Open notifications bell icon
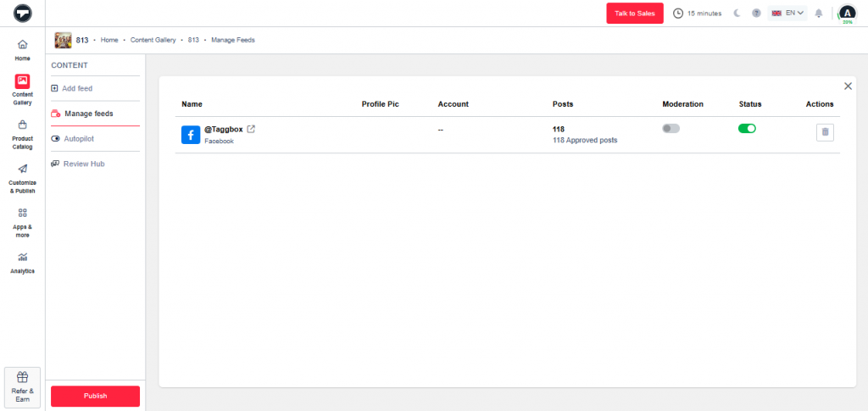This screenshot has height=411, width=868. click(819, 14)
